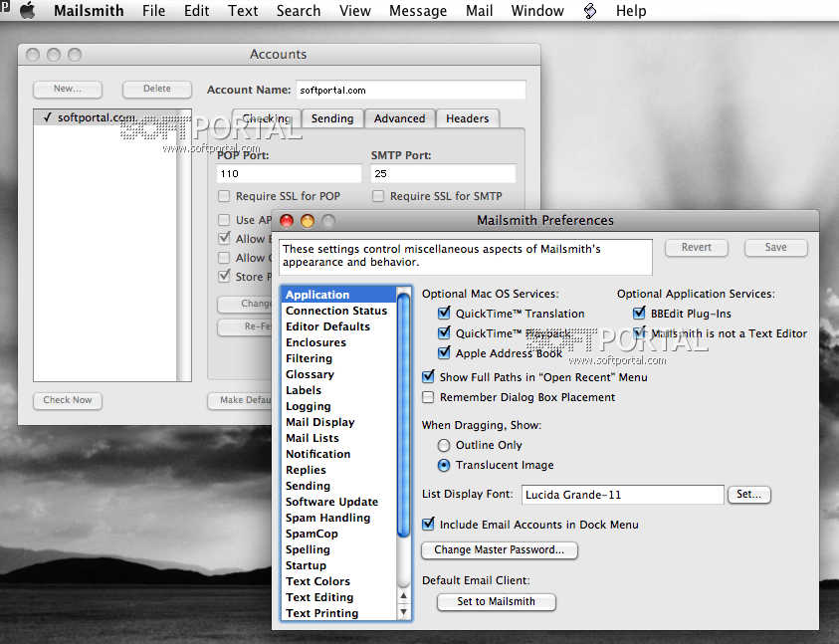Screen dimensions: 839x644
Task: Select Connection Status category
Action: click(x=339, y=311)
